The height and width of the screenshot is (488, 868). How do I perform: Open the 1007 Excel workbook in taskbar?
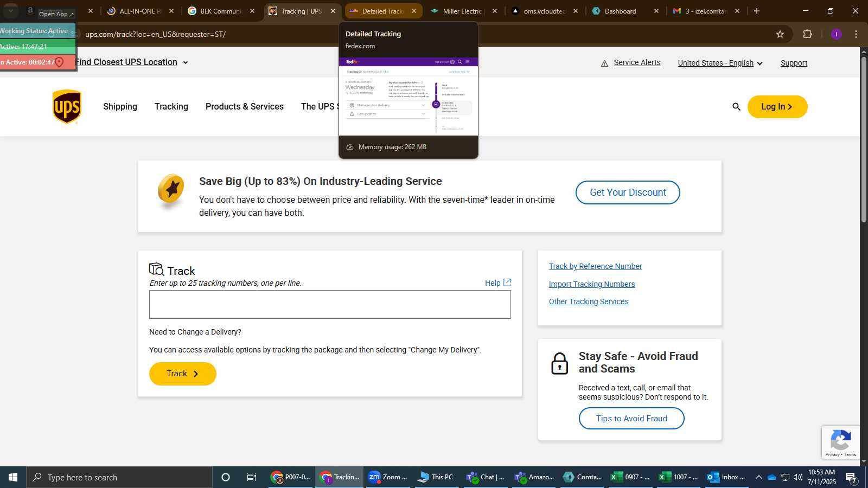tap(678, 477)
